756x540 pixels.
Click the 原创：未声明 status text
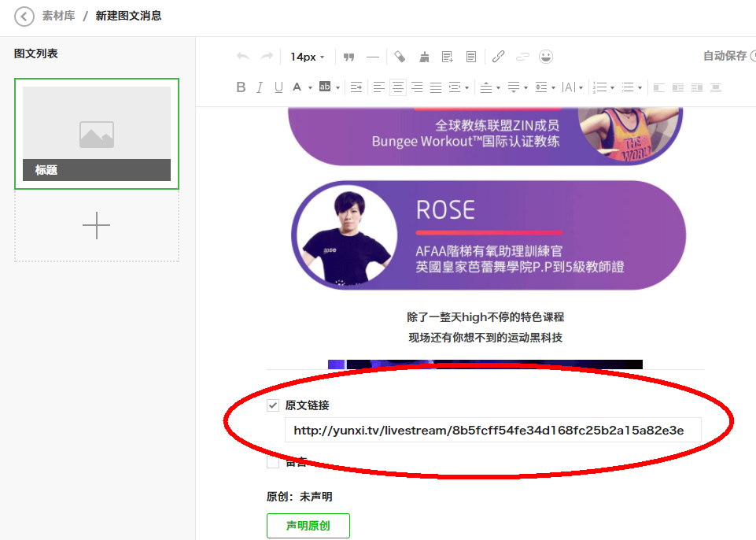[x=300, y=497]
